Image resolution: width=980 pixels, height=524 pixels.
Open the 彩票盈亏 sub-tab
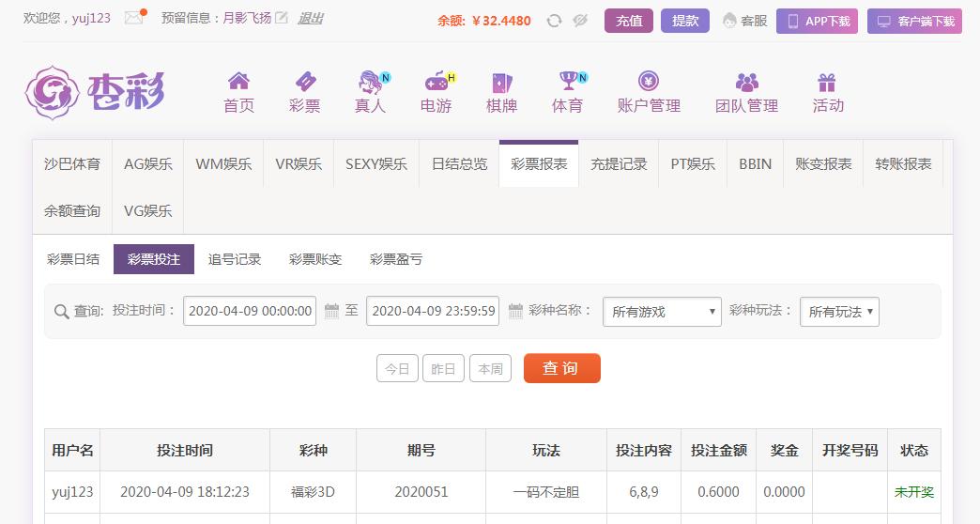coord(396,259)
